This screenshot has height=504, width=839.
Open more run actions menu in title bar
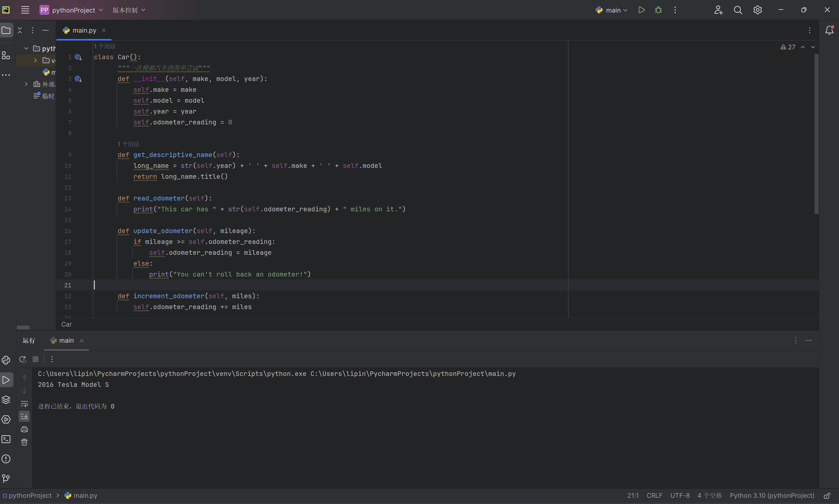675,10
